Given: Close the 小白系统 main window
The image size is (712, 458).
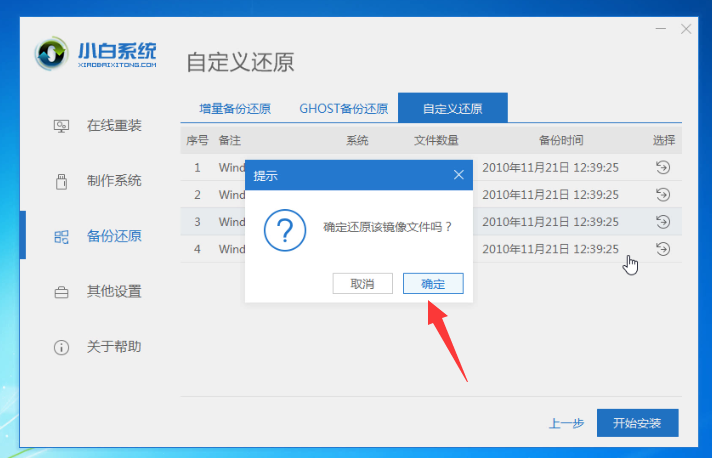Looking at the screenshot, I should pyautogui.click(x=686, y=29).
